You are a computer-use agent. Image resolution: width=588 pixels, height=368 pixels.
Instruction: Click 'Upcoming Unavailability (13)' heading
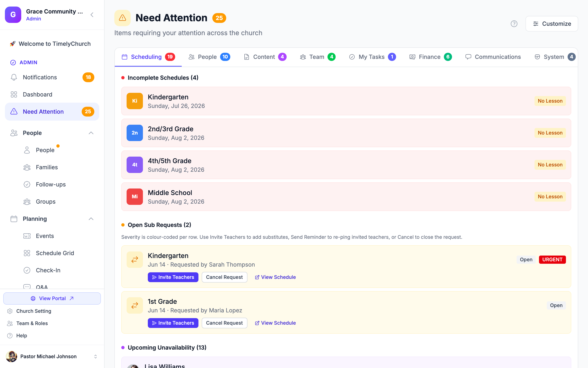coord(167,347)
